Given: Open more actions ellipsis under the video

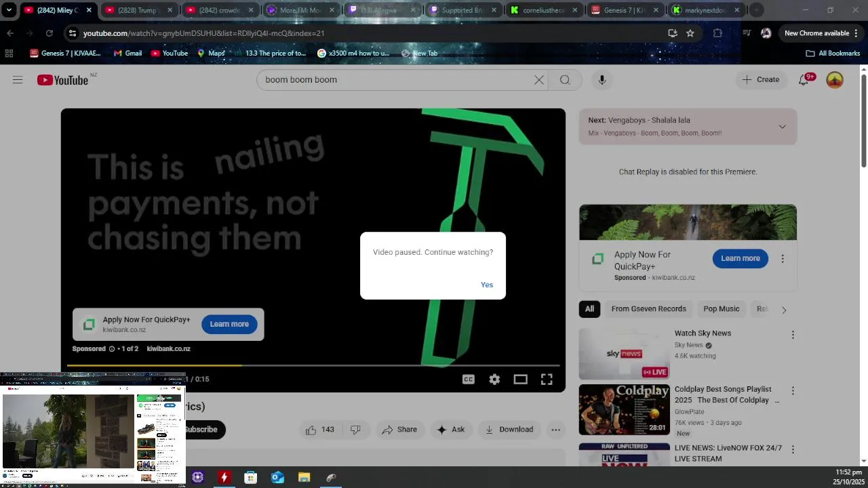Looking at the screenshot, I should pyautogui.click(x=555, y=430).
